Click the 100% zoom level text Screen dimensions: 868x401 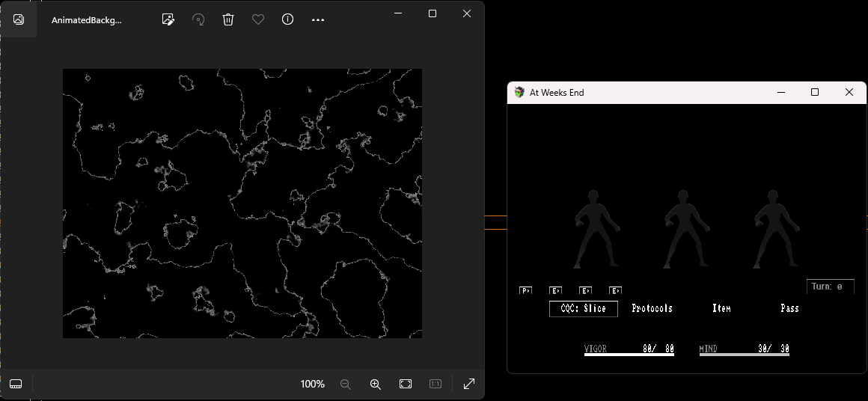312,384
